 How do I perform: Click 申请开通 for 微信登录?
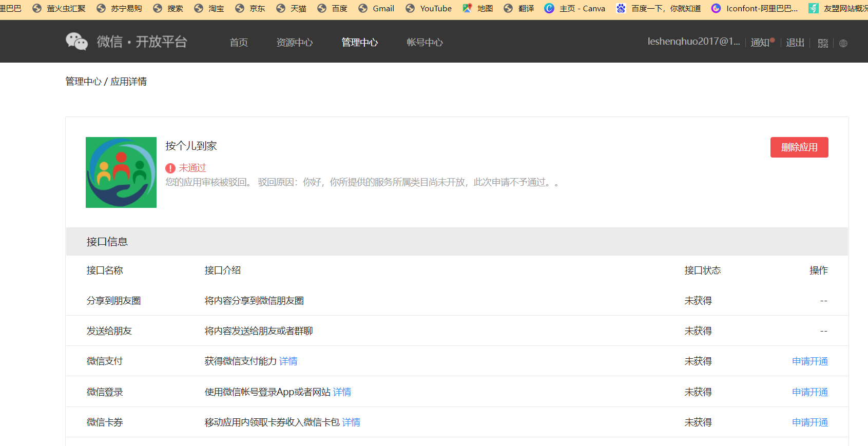810,392
